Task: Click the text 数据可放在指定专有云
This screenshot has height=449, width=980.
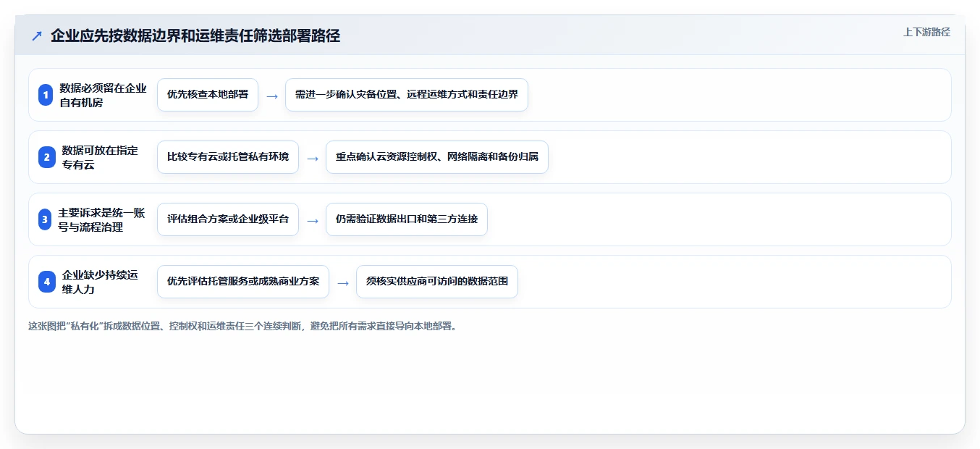Action: (100, 157)
